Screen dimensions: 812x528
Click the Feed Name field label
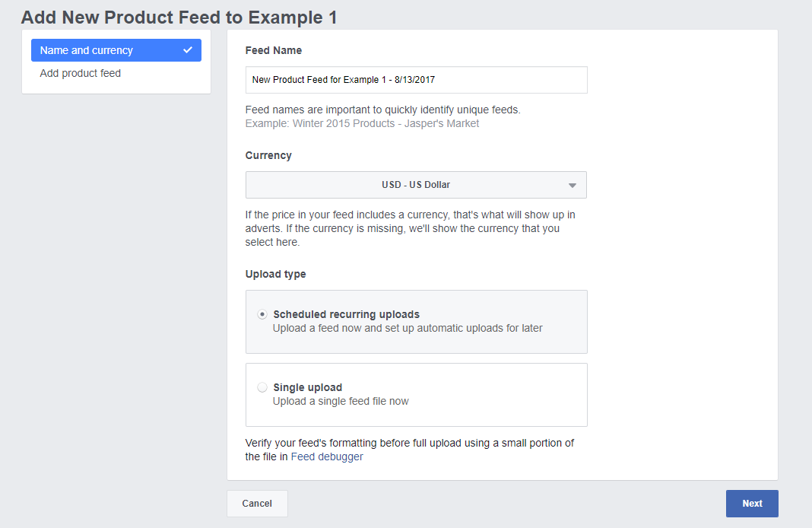274,50
